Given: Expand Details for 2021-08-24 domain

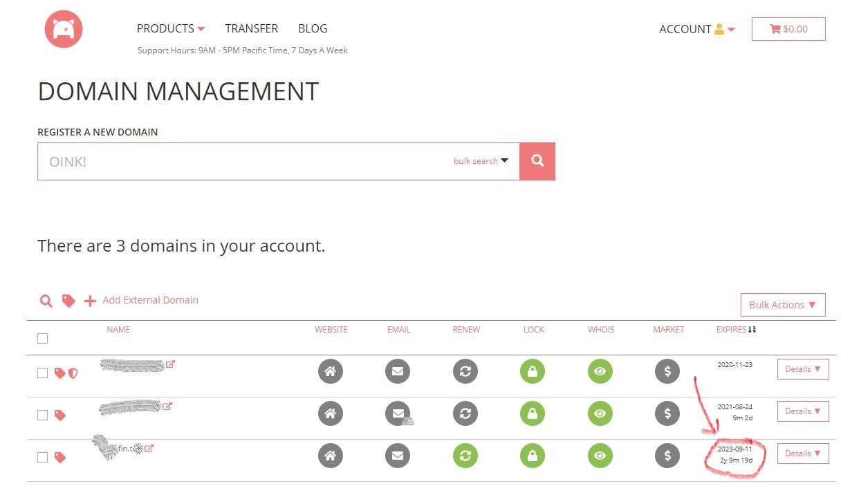Looking at the screenshot, I should click(x=803, y=411).
